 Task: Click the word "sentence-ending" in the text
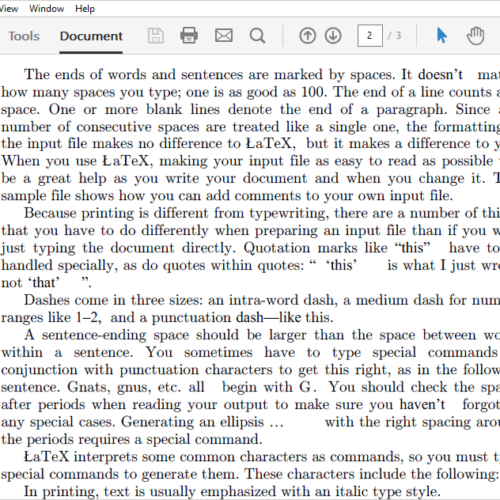tap(94, 335)
